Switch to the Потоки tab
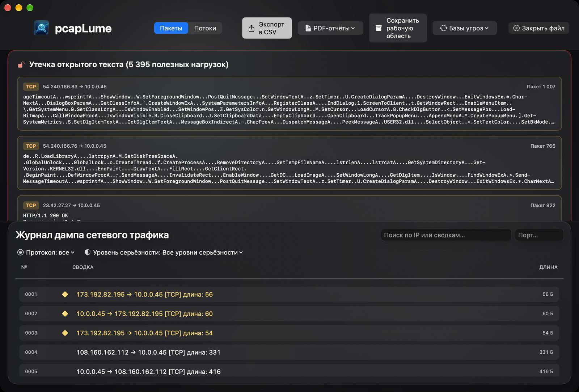 point(205,28)
